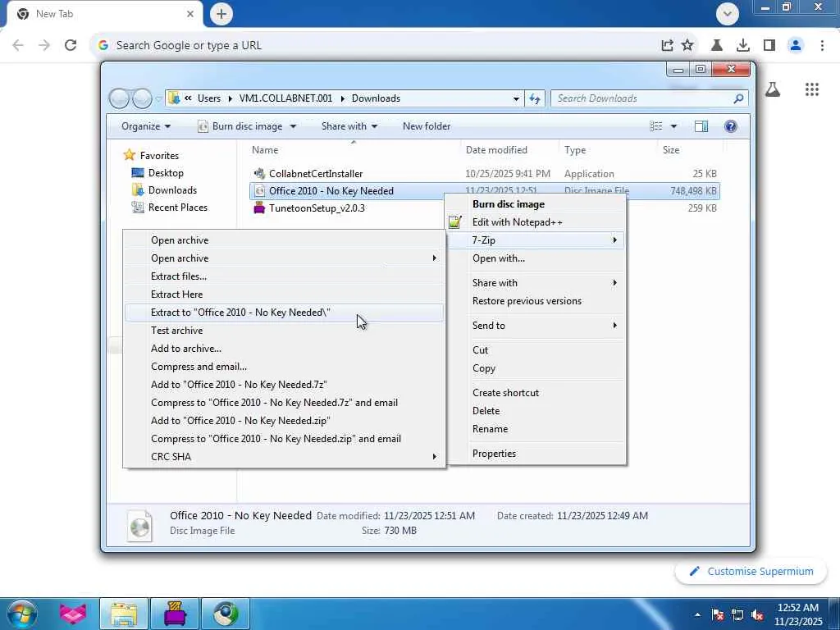Click the share page icon in the address bar
Viewport: 840px width, 630px height.
(x=667, y=46)
